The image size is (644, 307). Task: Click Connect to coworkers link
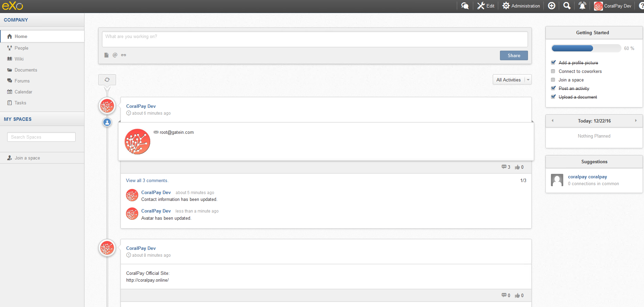[x=580, y=71]
